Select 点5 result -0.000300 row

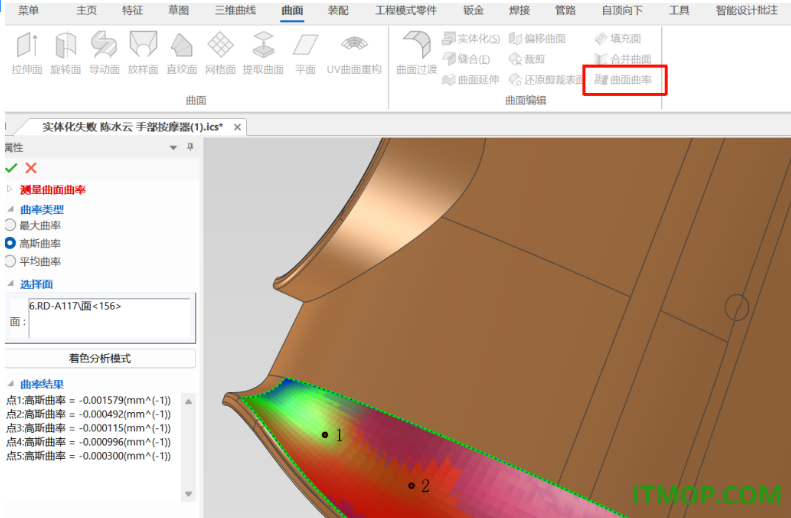pyautogui.click(x=88, y=456)
